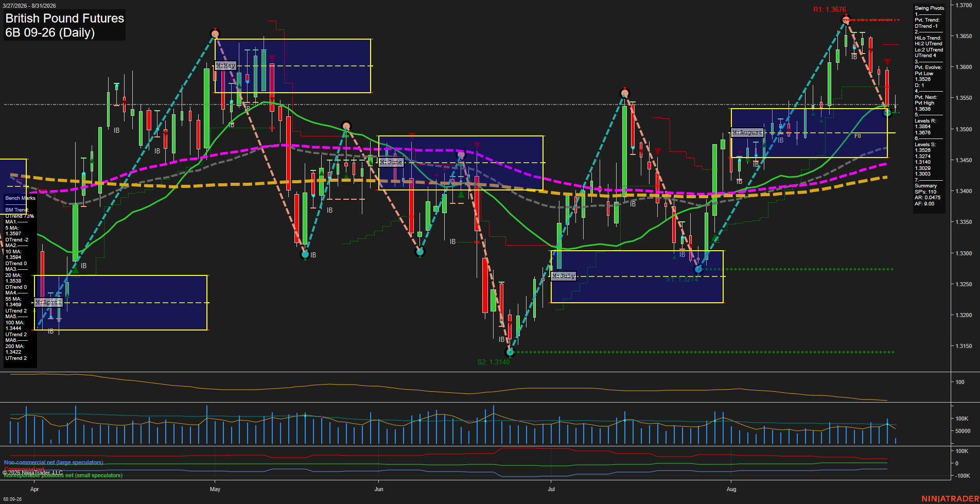980x504 pixels.
Task: Click the '6B 09-26 (Daily)' instrument label
Action: tap(50, 32)
